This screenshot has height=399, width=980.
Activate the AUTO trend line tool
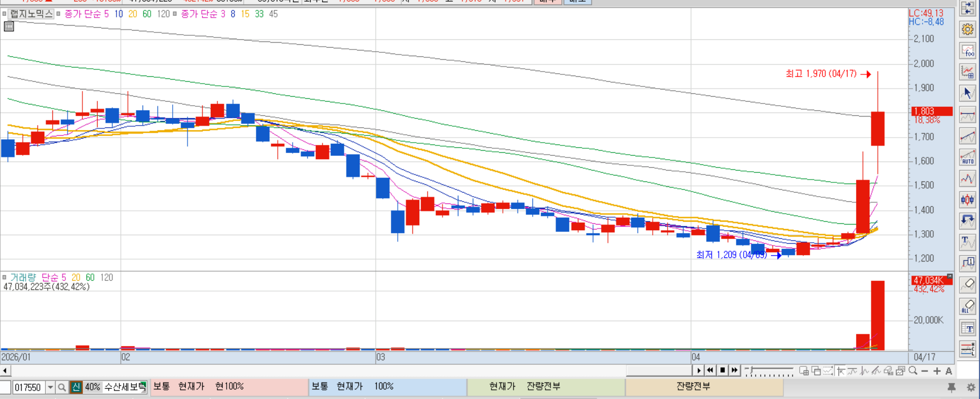coord(968,157)
